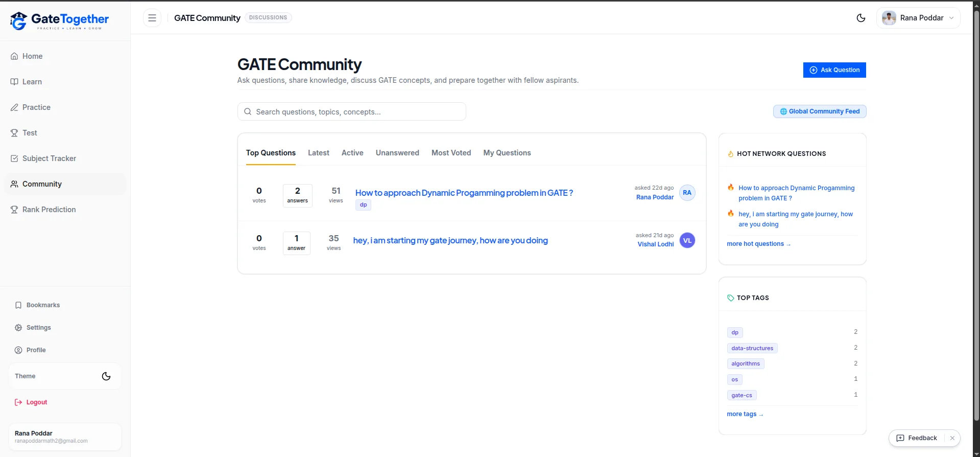Switch to the Most Voted tab
980x457 pixels.
(x=451, y=153)
